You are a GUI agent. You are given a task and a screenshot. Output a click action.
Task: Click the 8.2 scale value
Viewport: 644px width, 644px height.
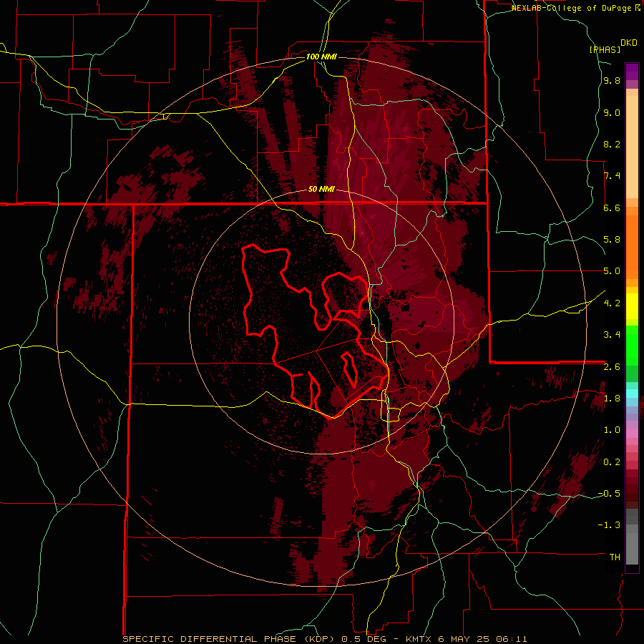tap(612, 145)
